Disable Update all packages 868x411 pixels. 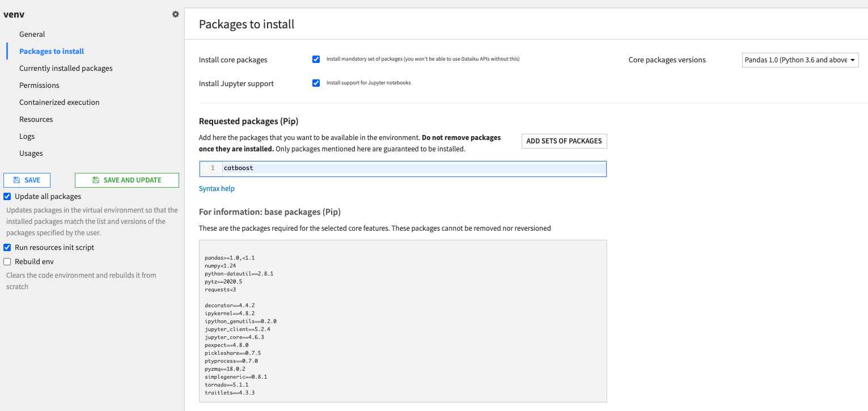pyautogui.click(x=7, y=196)
